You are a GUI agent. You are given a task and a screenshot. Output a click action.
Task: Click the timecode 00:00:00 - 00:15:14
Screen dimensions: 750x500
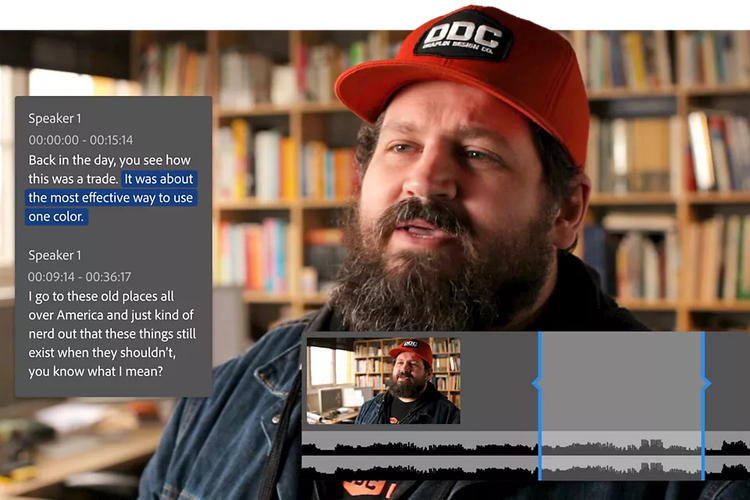[x=80, y=140]
